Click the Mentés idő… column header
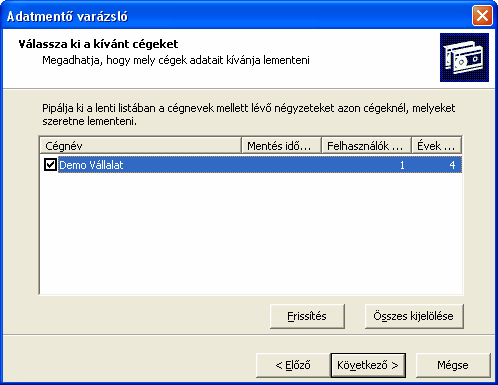This screenshot has width=498, height=385. point(281,146)
